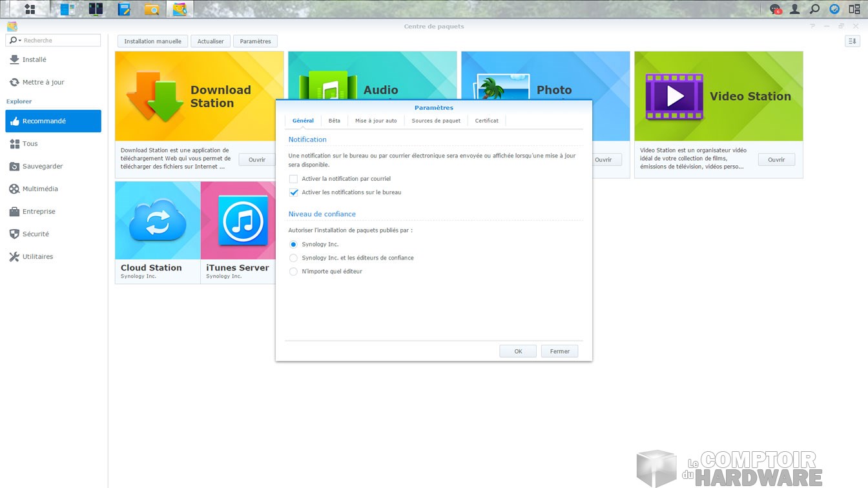Click the Installation manuelle button

pyautogui.click(x=152, y=41)
